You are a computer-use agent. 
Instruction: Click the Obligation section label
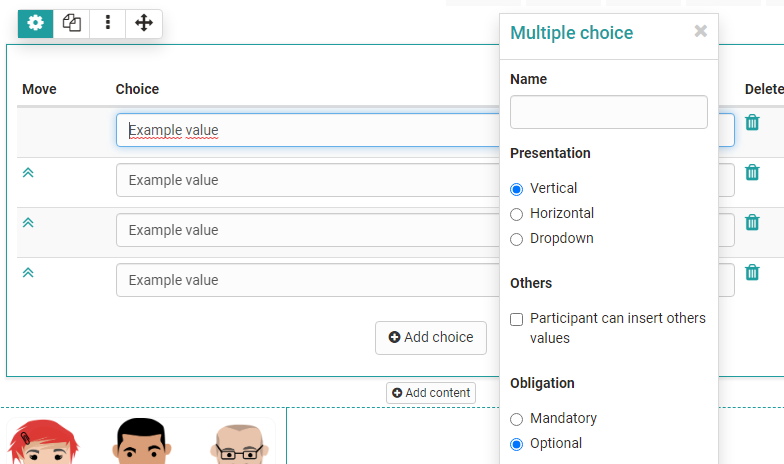click(x=542, y=383)
